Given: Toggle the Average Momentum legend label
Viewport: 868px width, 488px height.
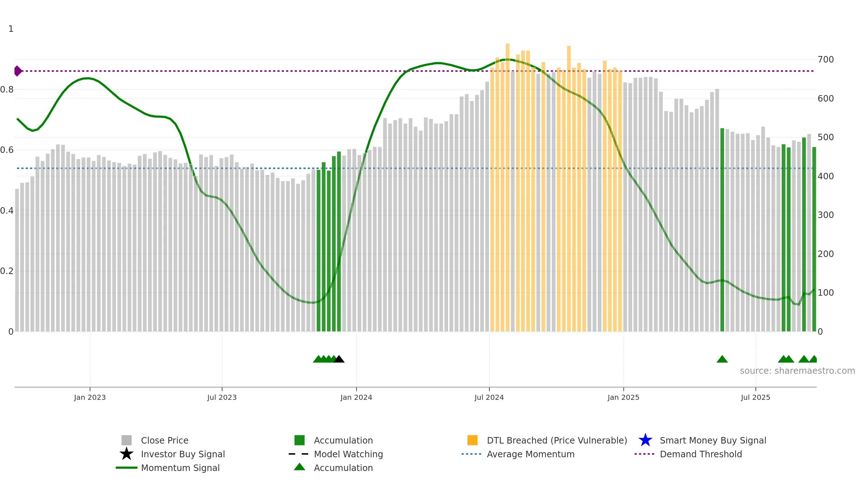Looking at the screenshot, I should click(x=530, y=454).
